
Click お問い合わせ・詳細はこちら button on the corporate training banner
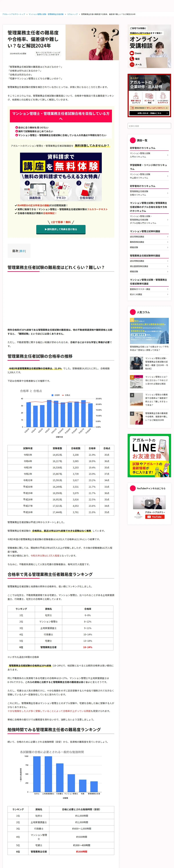click(149, 113)
